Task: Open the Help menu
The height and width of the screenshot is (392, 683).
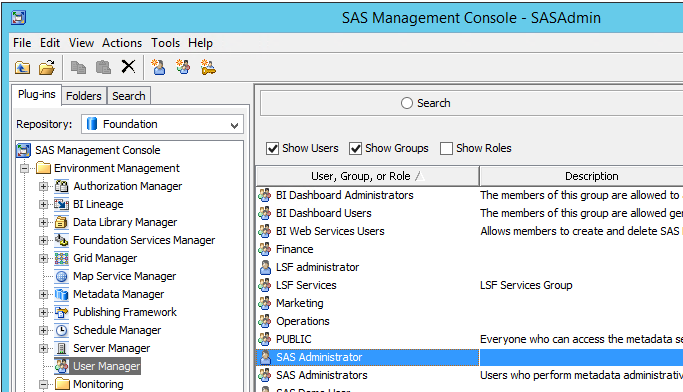Action: click(x=200, y=43)
